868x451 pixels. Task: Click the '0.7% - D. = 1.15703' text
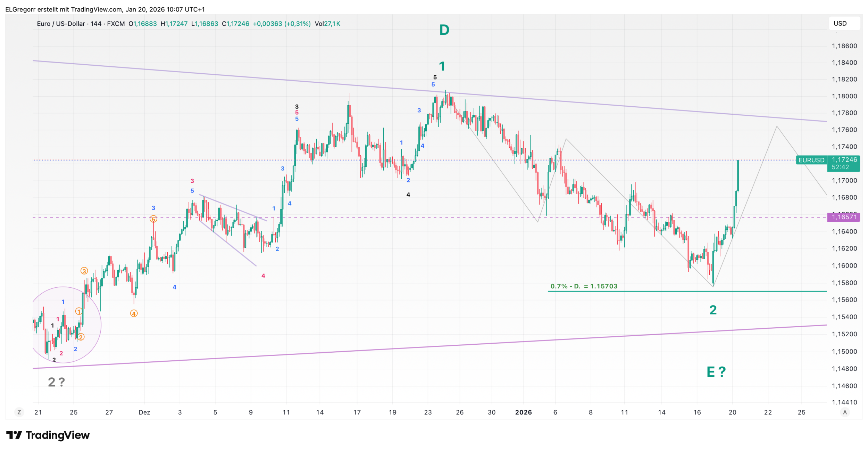pyautogui.click(x=584, y=286)
